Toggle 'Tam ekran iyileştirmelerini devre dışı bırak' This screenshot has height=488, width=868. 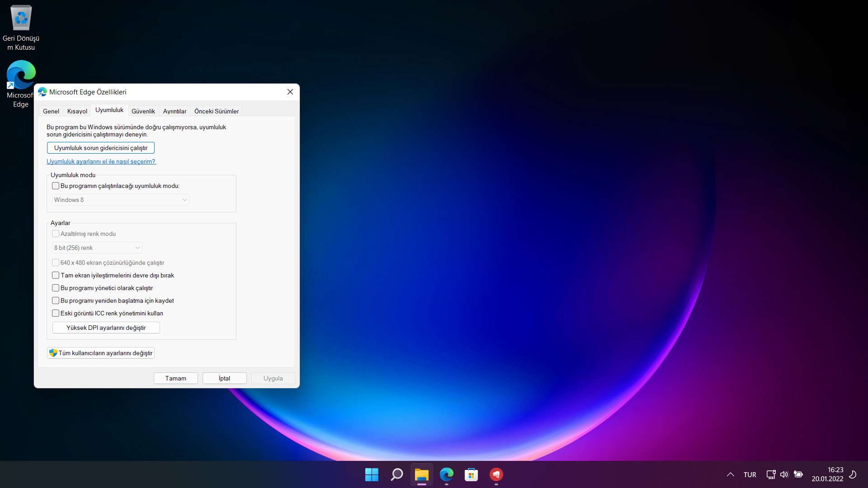56,275
